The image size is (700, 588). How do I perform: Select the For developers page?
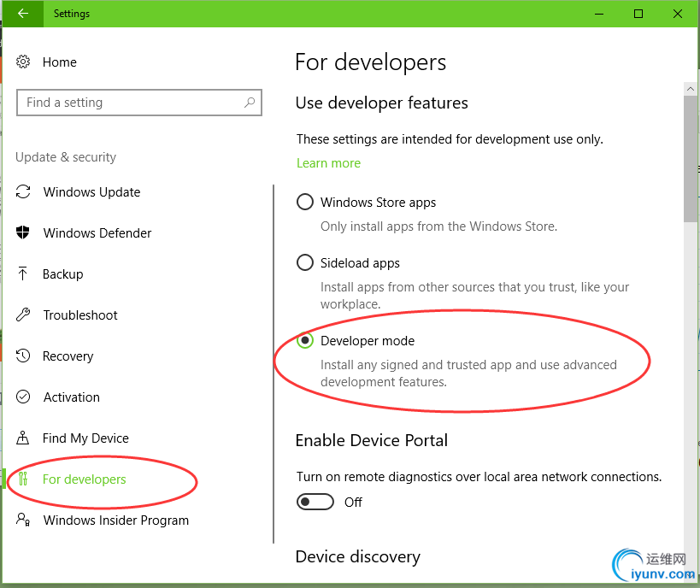(x=84, y=479)
